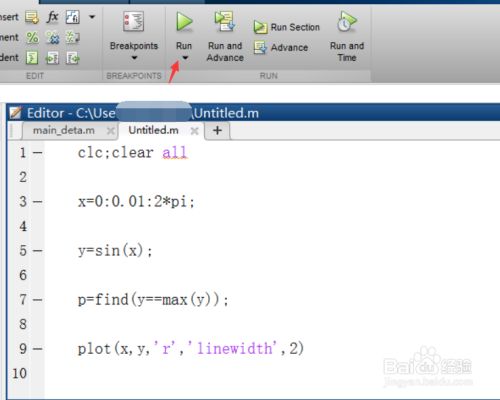The image size is (500, 400).
Task: Click the Breakpoints text label
Action: [134, 46]
